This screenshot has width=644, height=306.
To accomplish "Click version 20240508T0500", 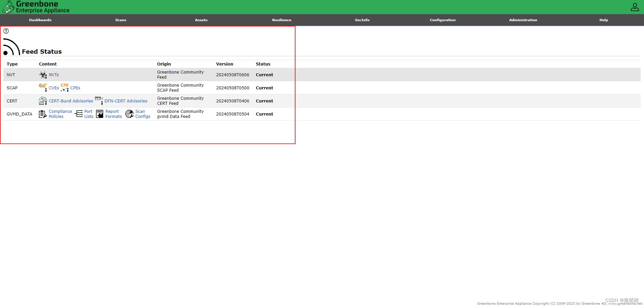I will [x=232, y=88].
